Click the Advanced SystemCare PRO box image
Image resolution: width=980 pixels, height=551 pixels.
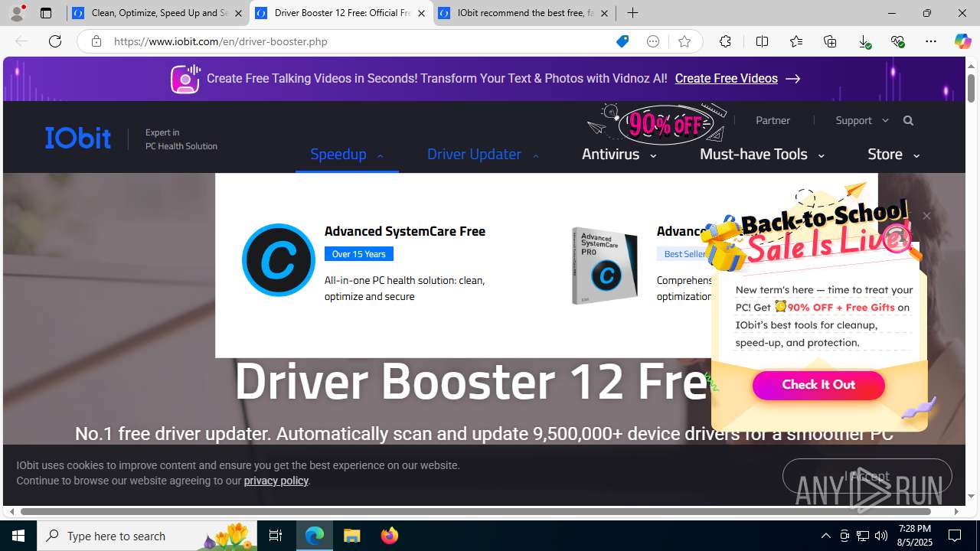pos(605,266)
